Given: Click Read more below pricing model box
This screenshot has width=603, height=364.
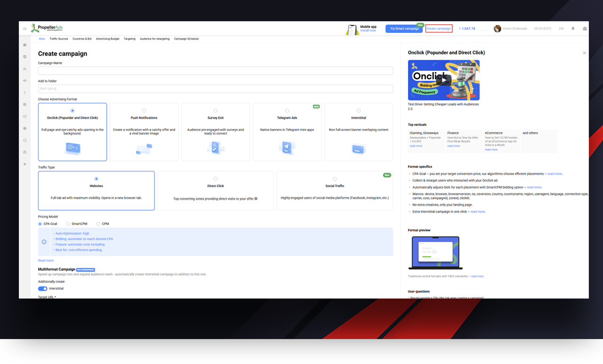Looking at the screenshot, I should point(46,260).
